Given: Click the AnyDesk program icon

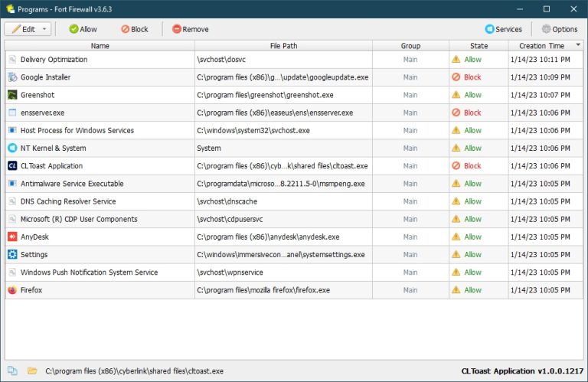Looking at the screenshot, I should (12, 237).
